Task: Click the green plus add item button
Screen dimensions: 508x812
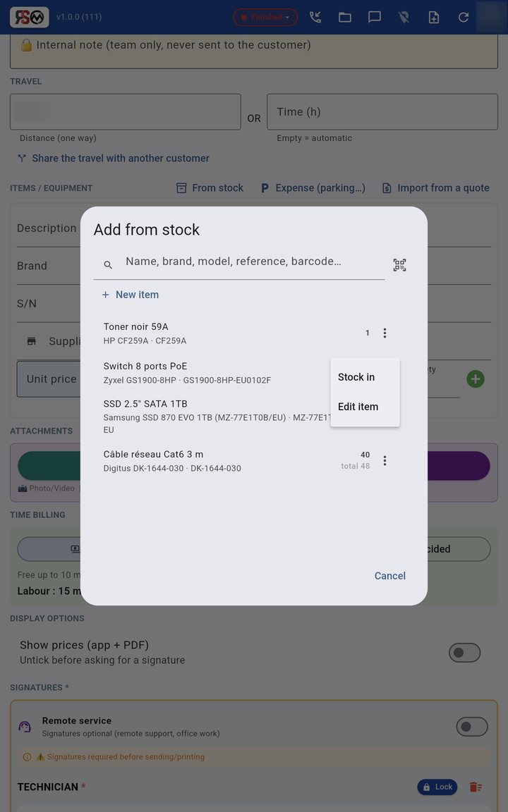Action: [x=476, y=379]
